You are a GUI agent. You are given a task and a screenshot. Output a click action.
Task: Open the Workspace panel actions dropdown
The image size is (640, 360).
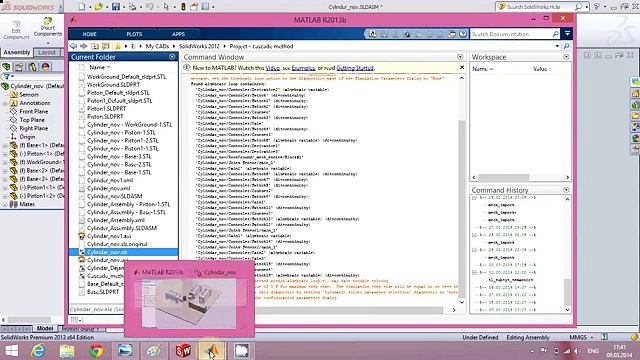click(566, 57)
